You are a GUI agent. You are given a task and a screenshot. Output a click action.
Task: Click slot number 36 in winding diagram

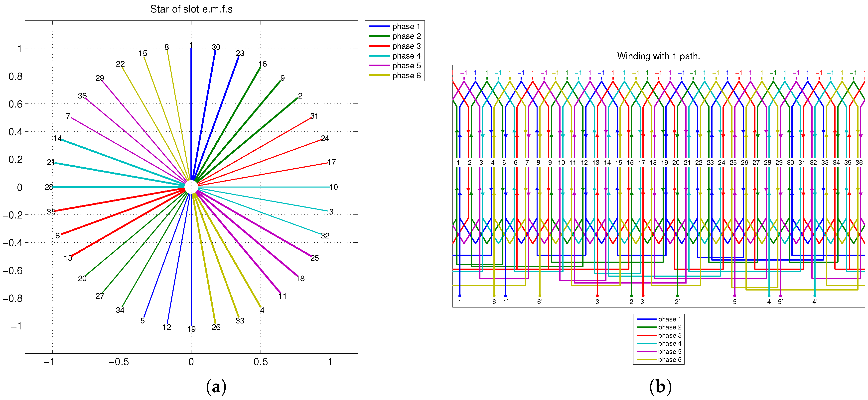(859, 162)
